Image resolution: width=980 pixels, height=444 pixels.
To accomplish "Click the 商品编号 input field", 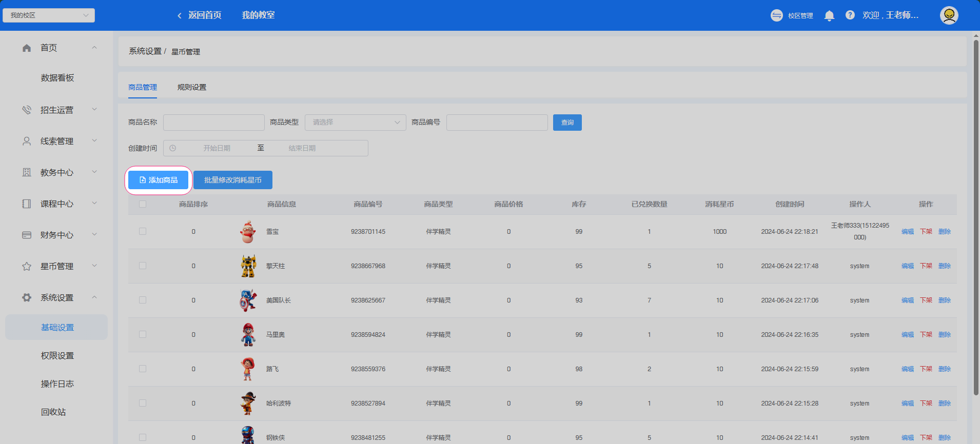I will pos(497,123).
